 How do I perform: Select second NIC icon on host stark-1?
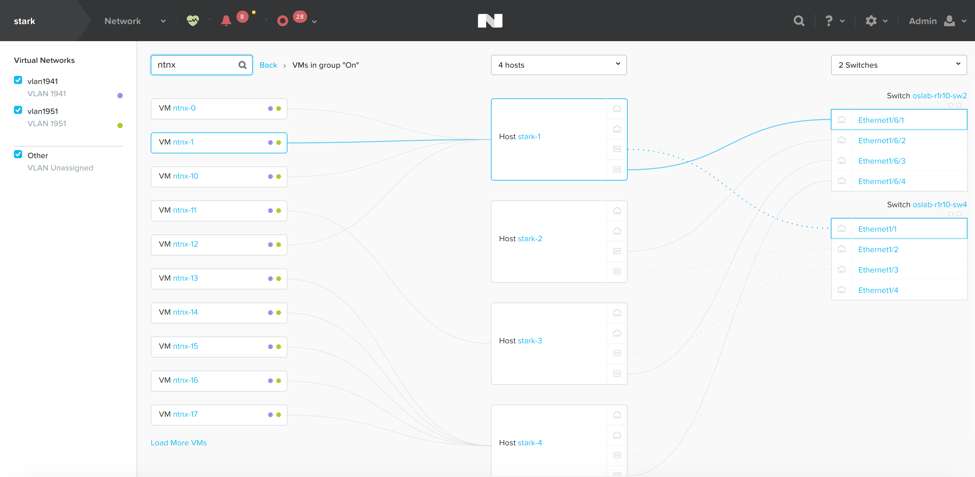(617, 129)
